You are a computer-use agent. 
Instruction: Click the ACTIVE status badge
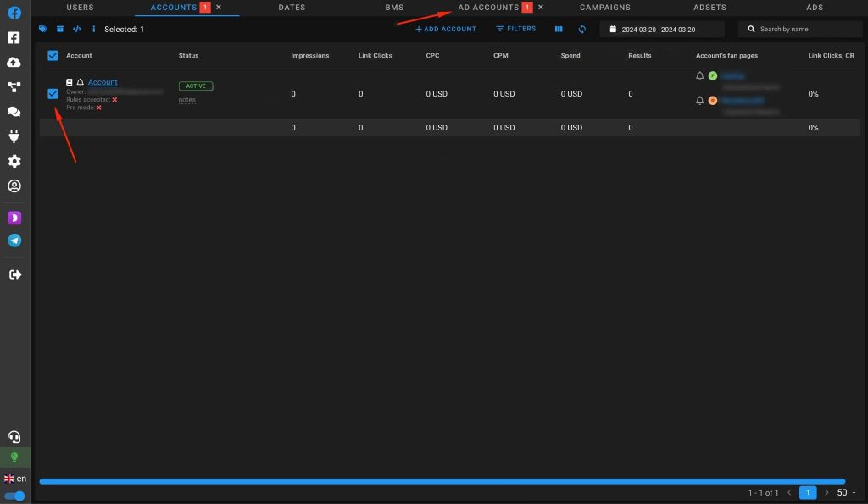click(x=196, y=86)
